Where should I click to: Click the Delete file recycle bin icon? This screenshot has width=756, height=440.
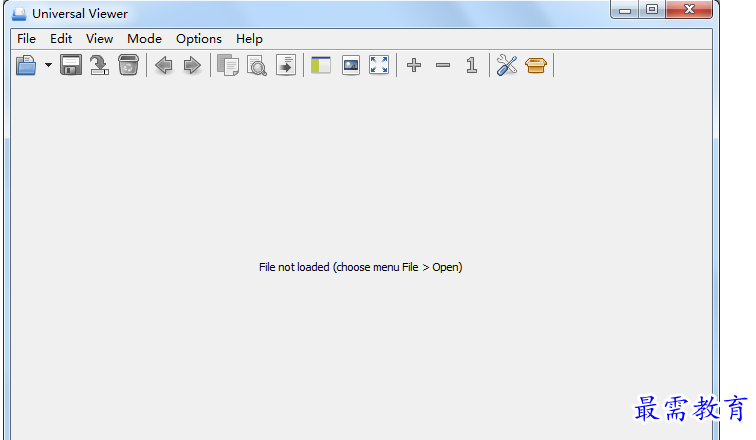tap(128, 65)
